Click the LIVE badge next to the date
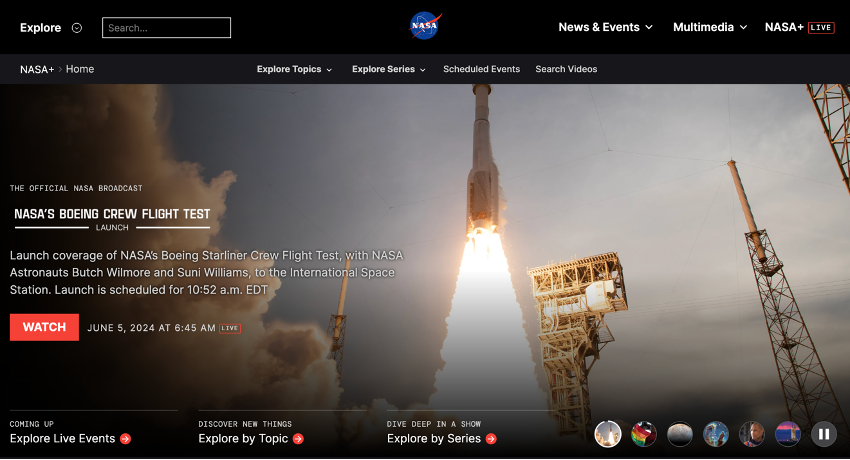 (230, 328)
